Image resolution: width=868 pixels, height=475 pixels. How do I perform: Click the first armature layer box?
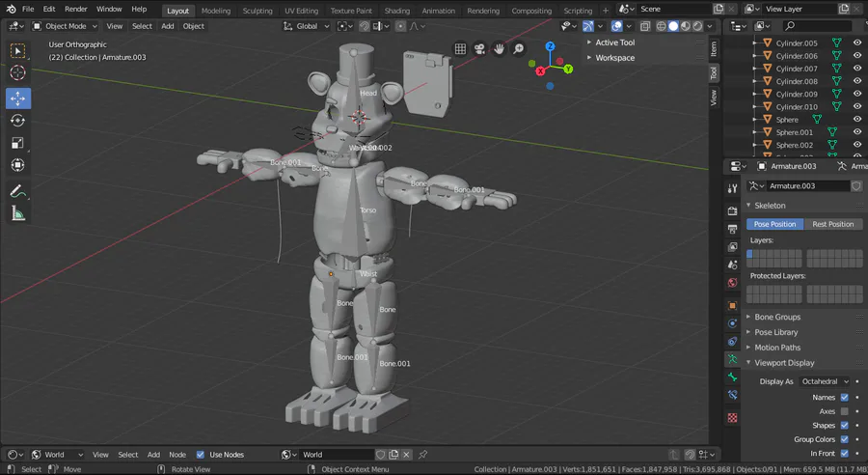click(749, 254)
